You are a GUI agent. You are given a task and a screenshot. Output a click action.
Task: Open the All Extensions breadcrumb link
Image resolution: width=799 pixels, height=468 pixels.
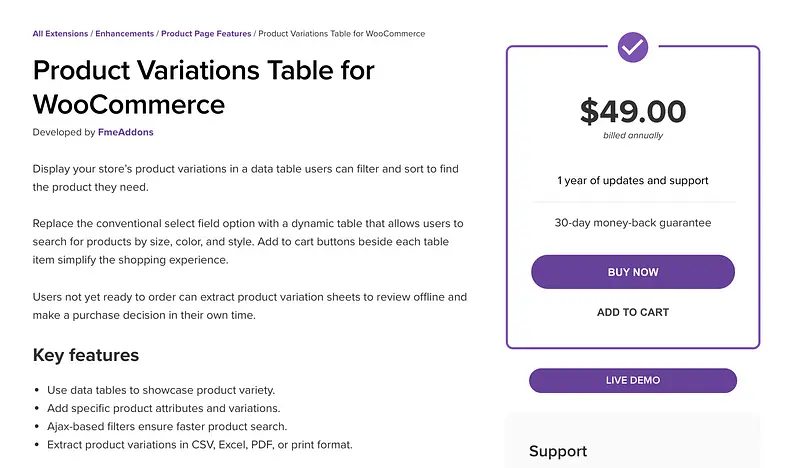pos(60,34)
